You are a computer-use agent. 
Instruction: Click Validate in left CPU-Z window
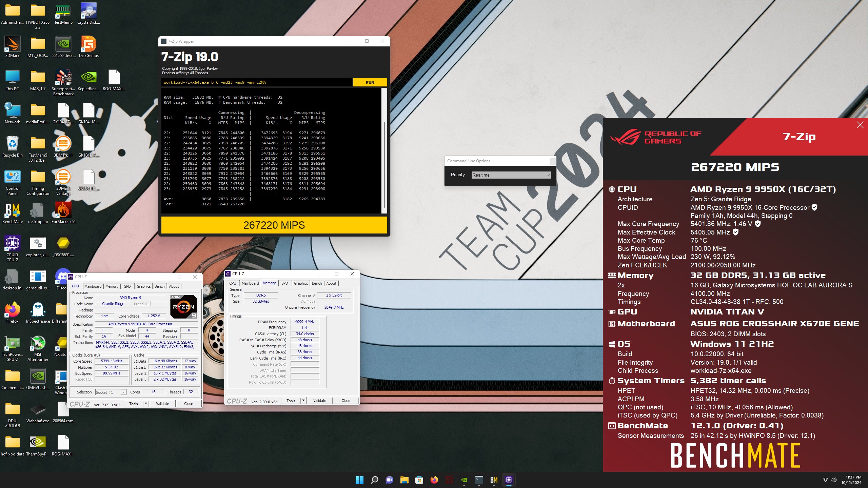tap(162, 404)
